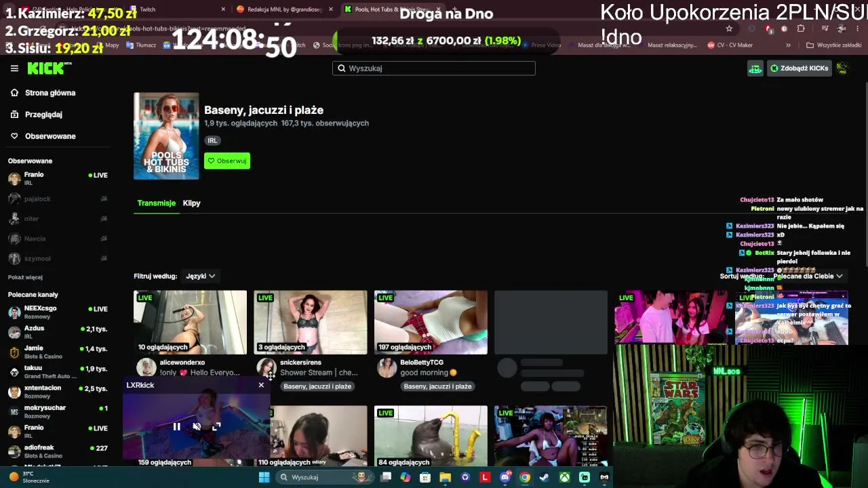Open the seal with saxophone stream thumbnail

click(x=431, y=437)
